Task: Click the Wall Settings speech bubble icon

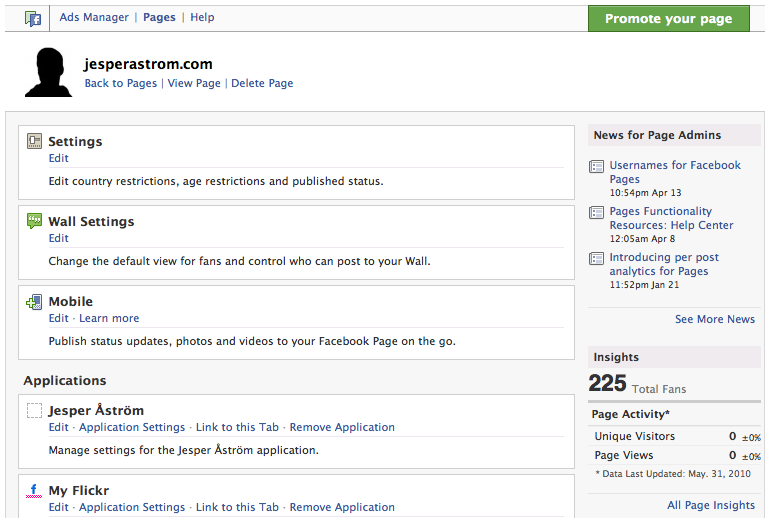Action: click(x=34, y=221)
